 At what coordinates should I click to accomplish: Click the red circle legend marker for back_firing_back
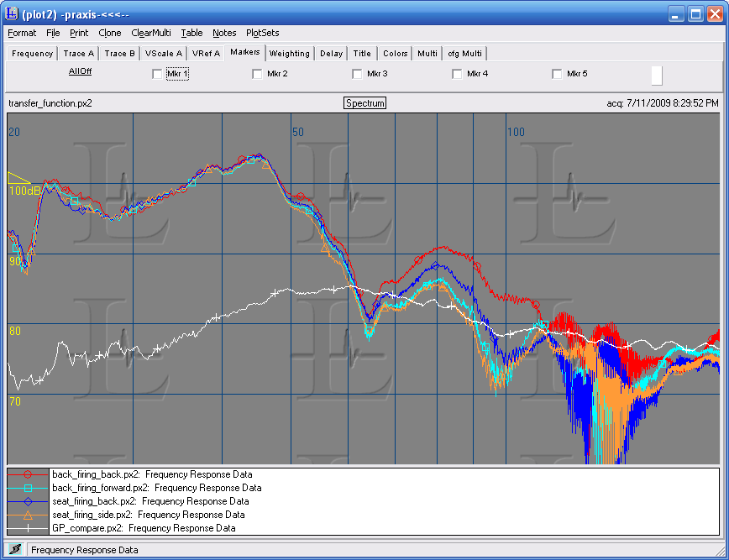coord(28,474)
